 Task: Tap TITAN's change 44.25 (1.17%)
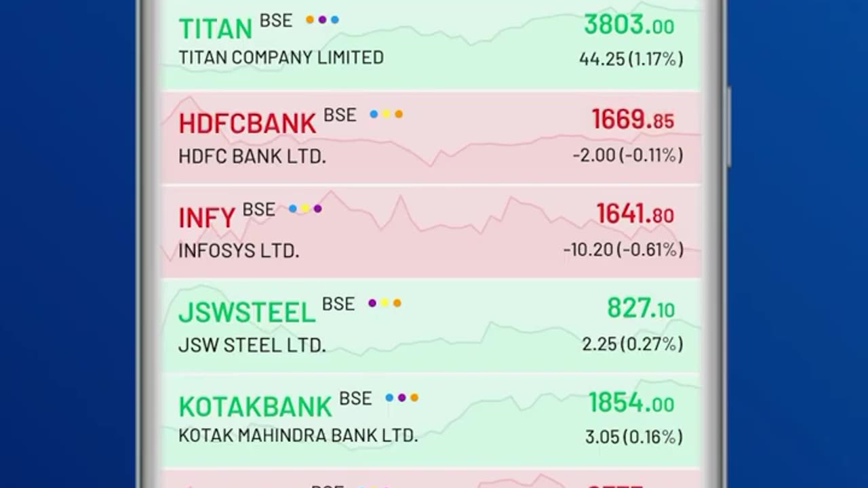[631, 59]
